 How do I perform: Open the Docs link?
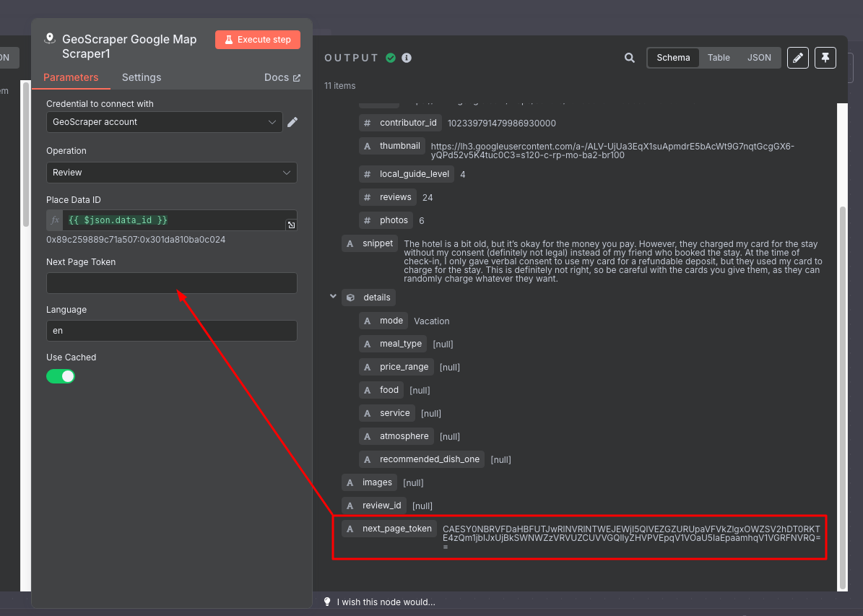click(282, 77)
